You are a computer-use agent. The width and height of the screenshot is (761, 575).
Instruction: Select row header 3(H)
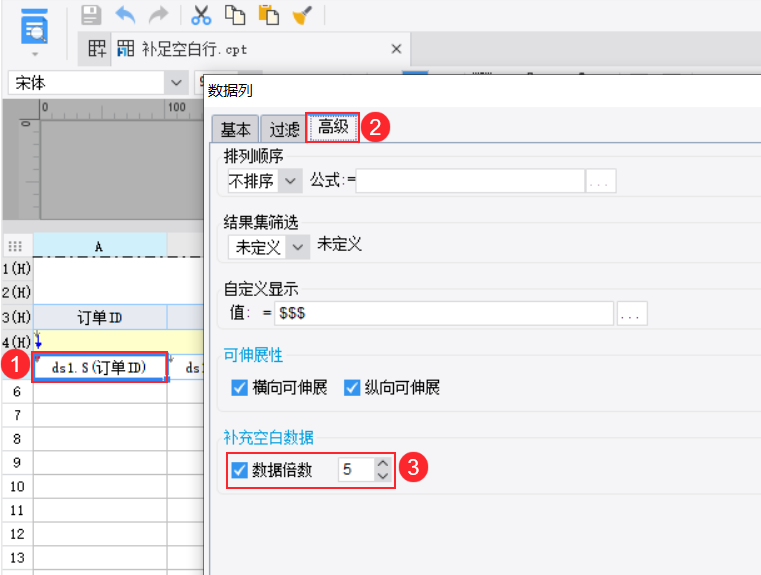[17, 318]
